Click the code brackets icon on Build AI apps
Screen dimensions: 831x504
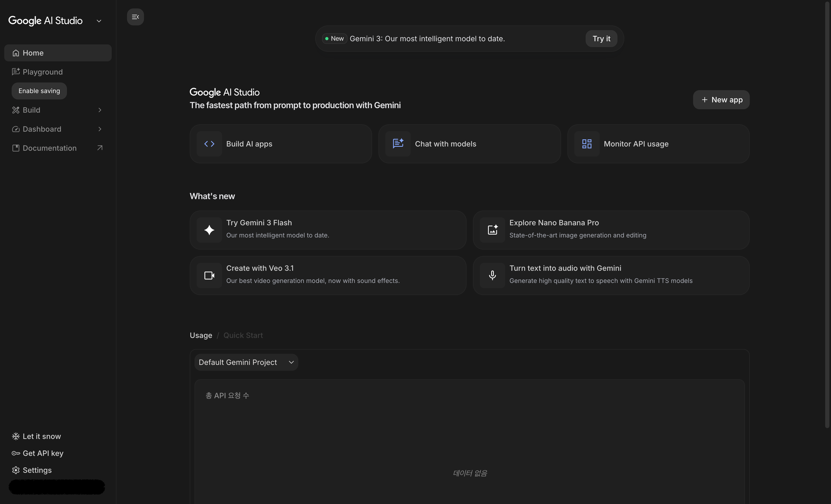click(x=209, y=144)
